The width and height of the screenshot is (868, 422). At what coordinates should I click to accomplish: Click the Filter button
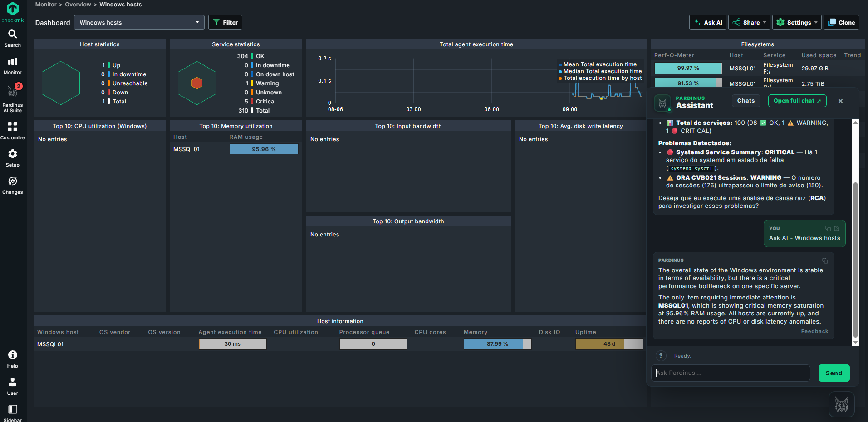(226, 22)
